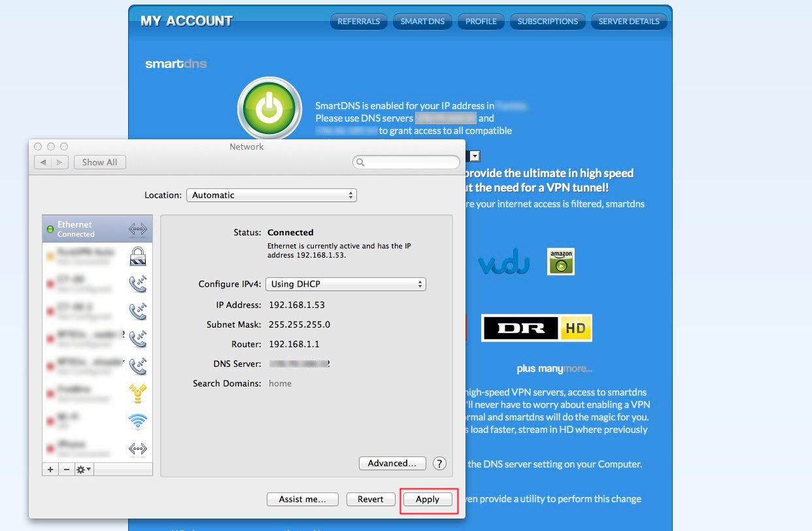Revert the network changes
812x531 pixels.
(371, 499)
